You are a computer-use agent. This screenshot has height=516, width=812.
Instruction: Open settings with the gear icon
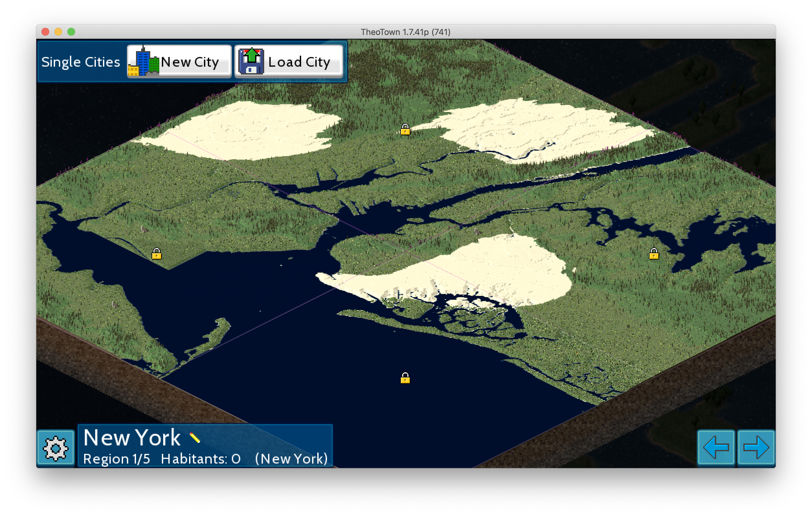pos(56,448)
